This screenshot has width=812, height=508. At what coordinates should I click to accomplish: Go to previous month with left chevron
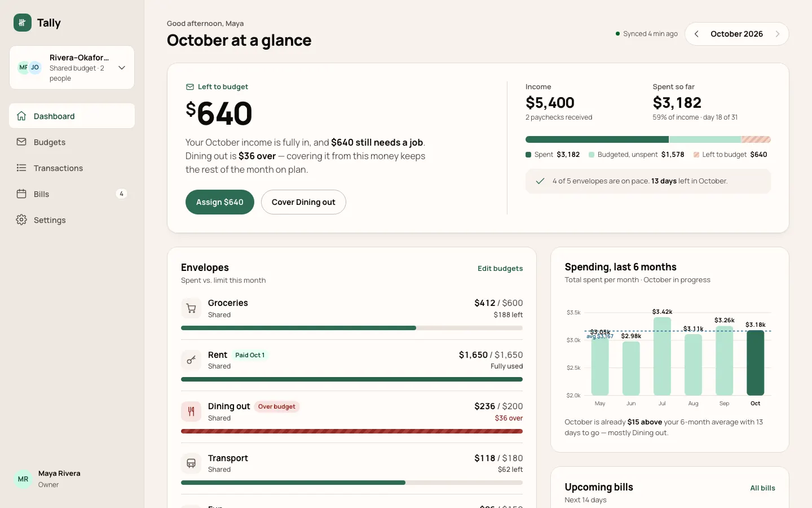pyautogui.click(x=696, y=34)
